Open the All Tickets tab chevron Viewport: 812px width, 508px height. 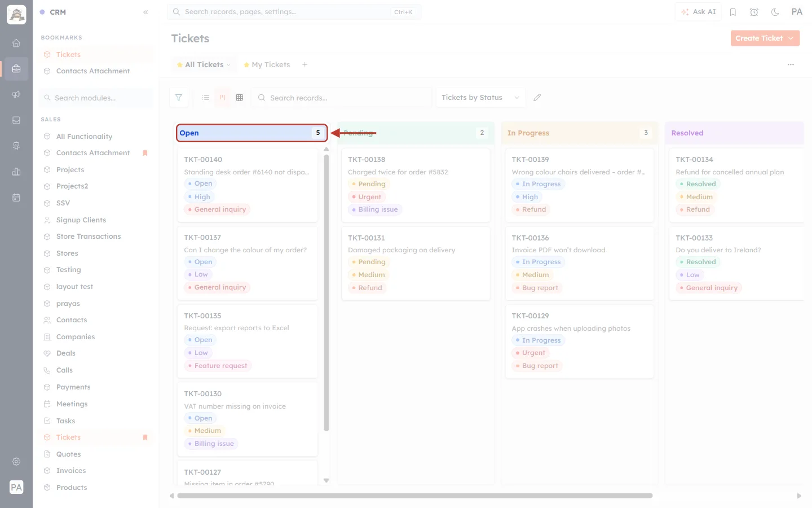click(x=228, y=65)
